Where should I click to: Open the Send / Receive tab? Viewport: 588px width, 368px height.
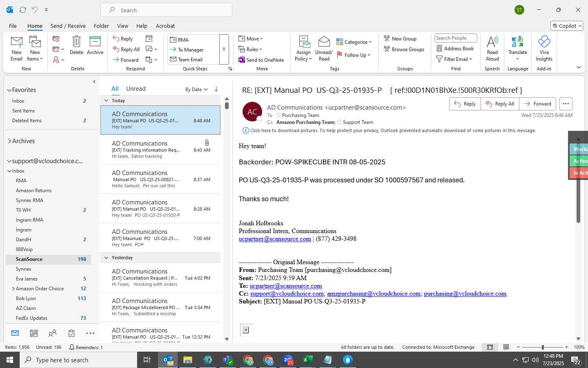tap(68, 26)
